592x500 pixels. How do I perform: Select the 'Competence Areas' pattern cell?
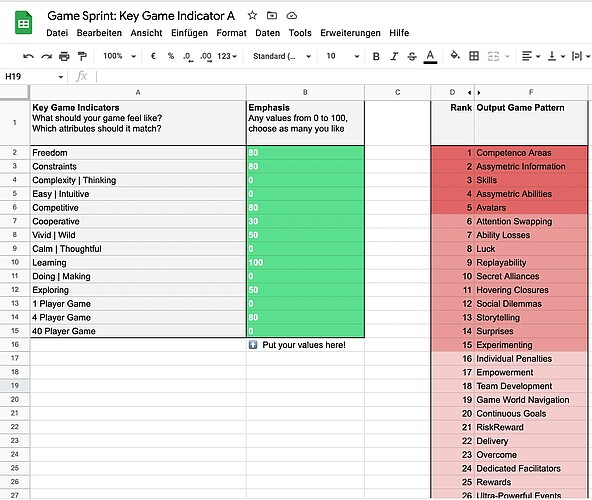tap(531, 153)
